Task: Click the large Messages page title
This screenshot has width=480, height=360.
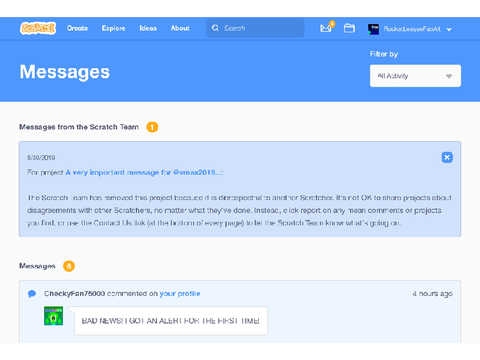Action: click(x=65, y=72)
